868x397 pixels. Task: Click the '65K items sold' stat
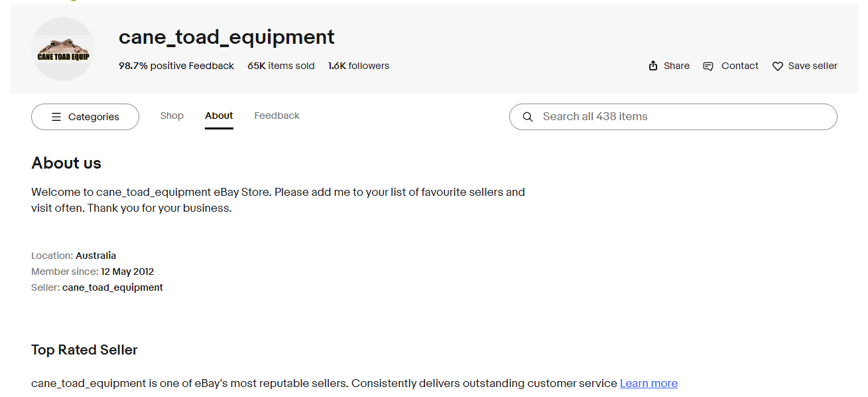(x=281, y=66)
